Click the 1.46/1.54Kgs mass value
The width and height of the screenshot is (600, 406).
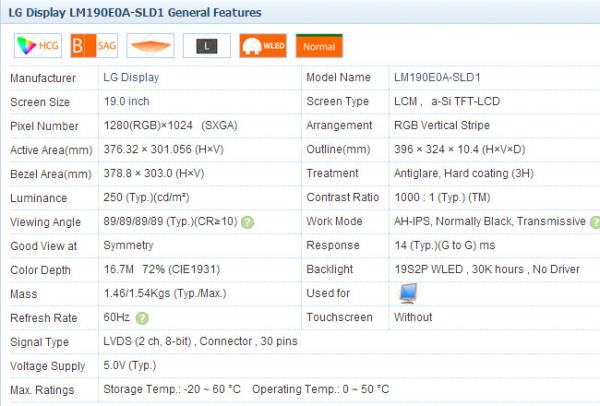coord(165,293)
